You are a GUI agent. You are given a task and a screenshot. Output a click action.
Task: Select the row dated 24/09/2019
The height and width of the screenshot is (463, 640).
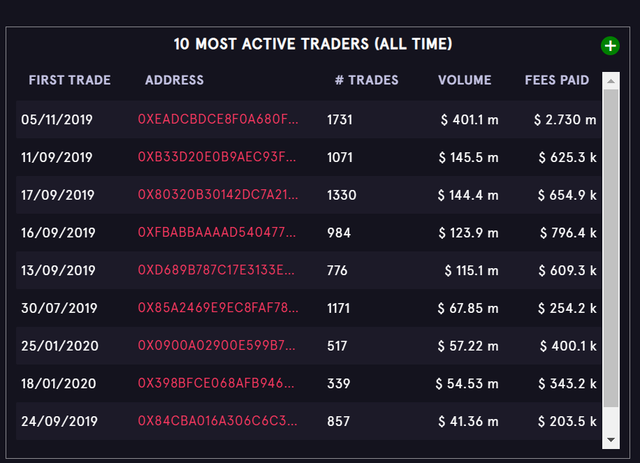[308, 421]
